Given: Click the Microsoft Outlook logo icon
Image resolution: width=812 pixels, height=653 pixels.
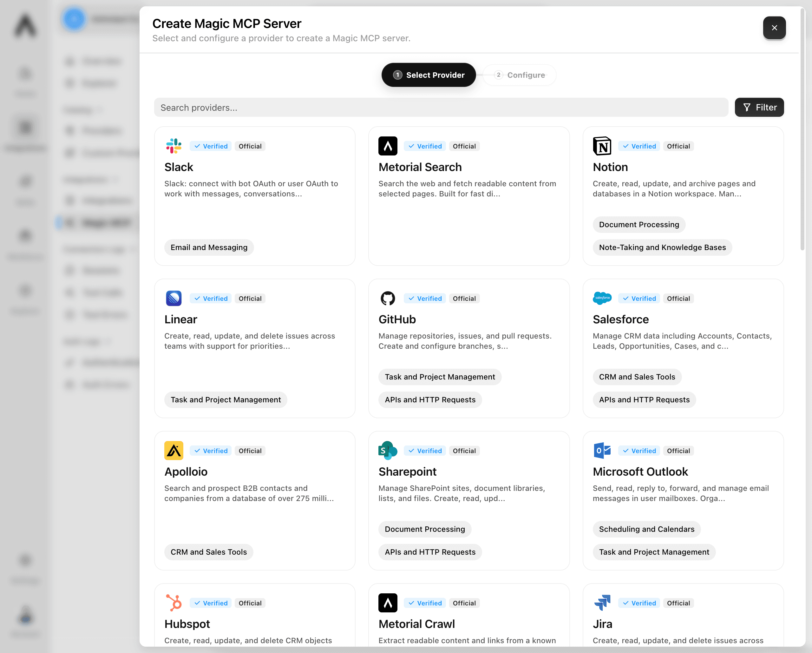Looking at the screenshot, I should 602,450.
